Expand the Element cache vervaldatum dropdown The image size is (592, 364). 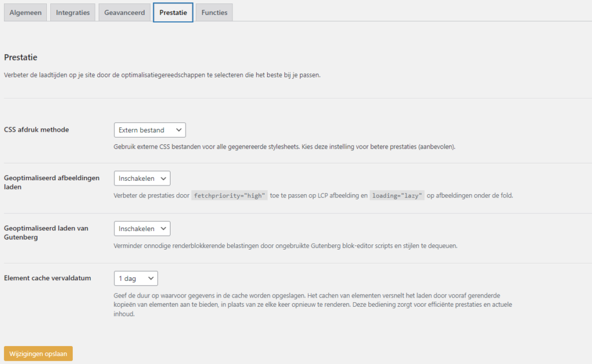[136, 278]
